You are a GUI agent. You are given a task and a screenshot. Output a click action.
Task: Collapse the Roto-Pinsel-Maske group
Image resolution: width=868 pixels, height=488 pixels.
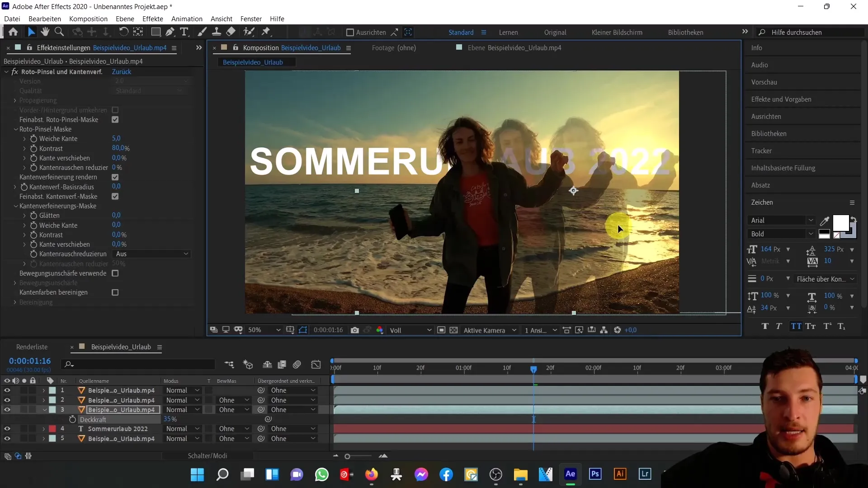coord(16,129)
